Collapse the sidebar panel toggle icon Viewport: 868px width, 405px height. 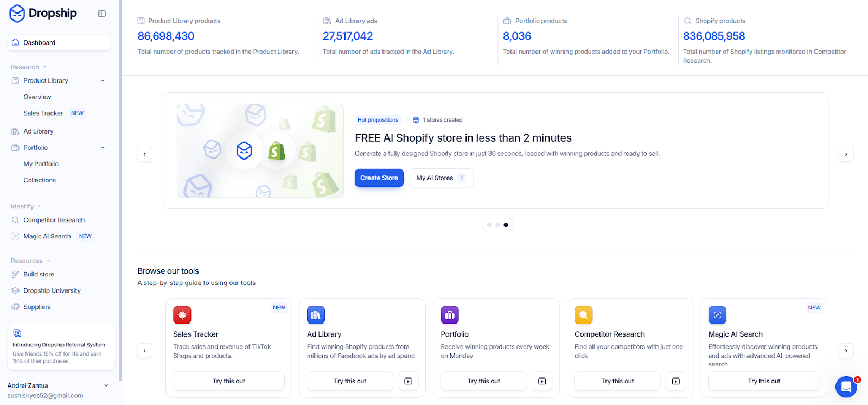click(x=101, y=14)
